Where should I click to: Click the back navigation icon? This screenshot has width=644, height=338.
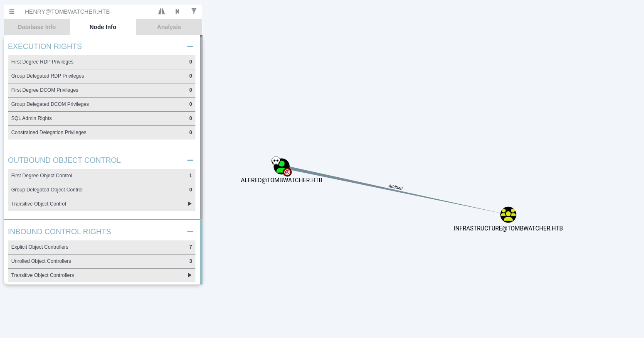click(178, 12)
